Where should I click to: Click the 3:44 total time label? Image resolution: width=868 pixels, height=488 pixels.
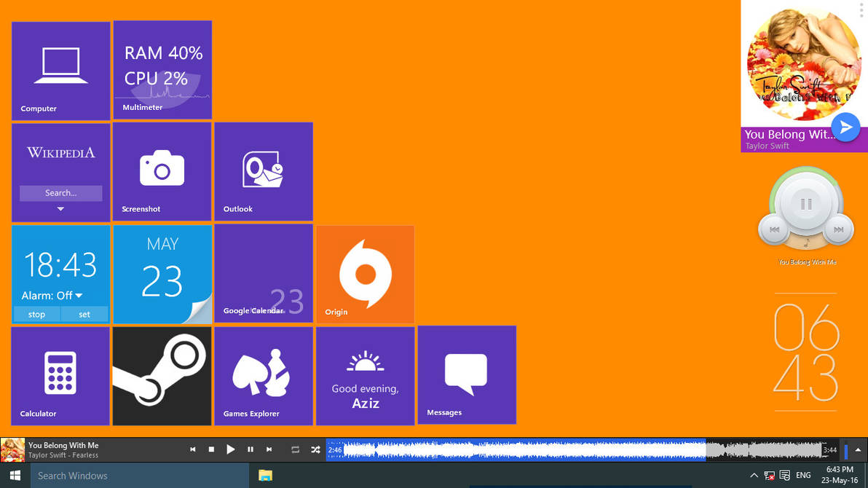(830, 450)
